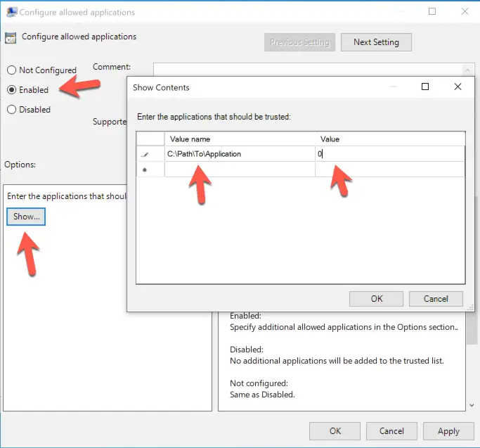Confirm with OK in Show Contents dialog

click(x=377, y=299)
